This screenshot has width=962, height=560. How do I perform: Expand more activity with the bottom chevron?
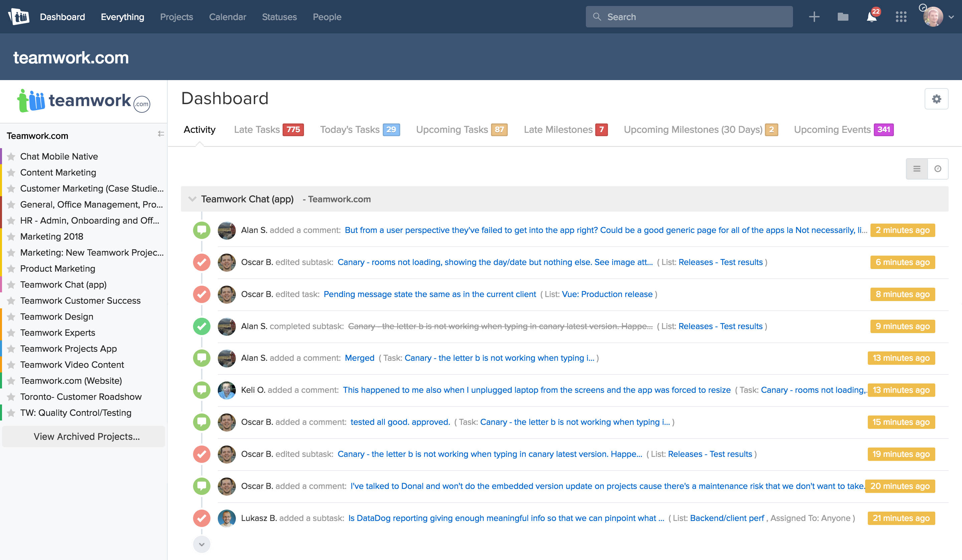pos(201,545)
